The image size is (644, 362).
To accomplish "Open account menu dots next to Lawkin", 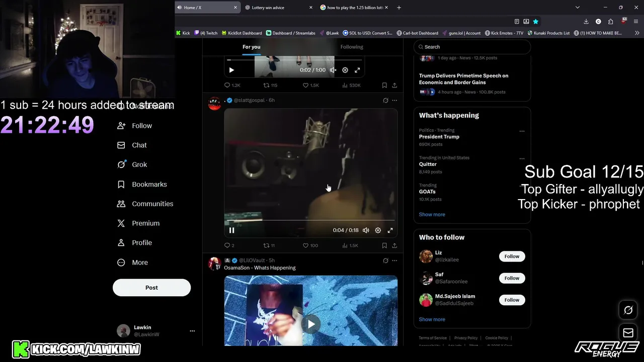I will (192, 331).
